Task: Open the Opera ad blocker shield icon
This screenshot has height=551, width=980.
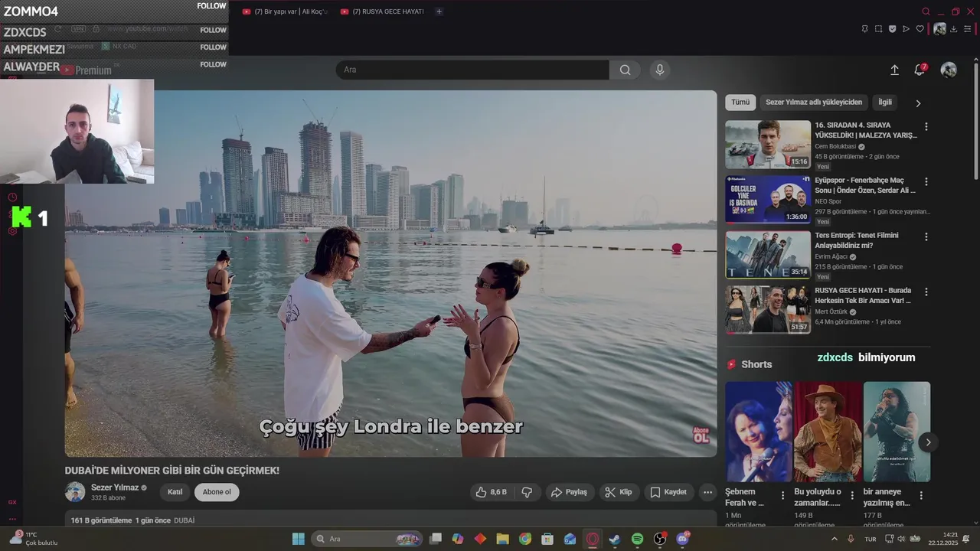Action: pyautogui.click(x=892, y=29)
